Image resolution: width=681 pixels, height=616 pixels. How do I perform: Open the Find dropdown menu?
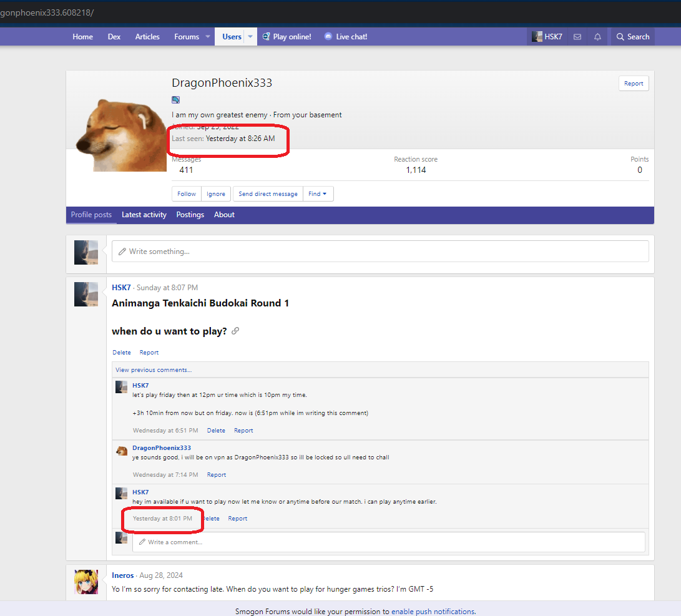[318, 194]
